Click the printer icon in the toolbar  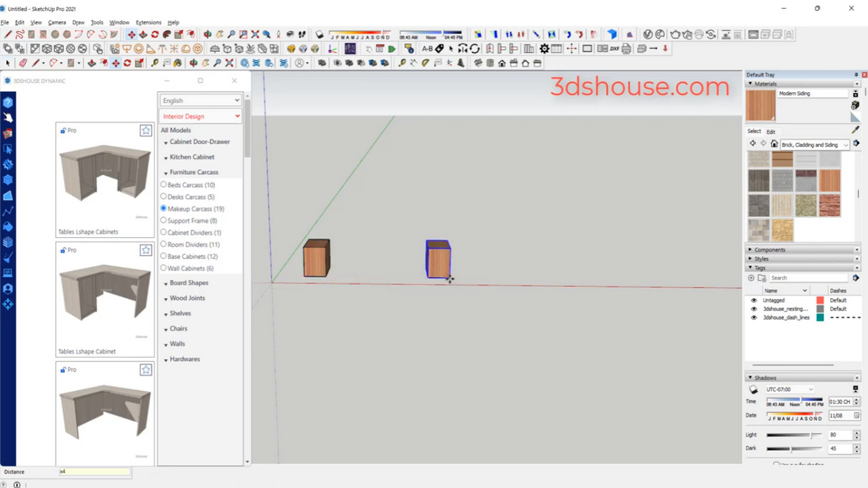[626, 49]
